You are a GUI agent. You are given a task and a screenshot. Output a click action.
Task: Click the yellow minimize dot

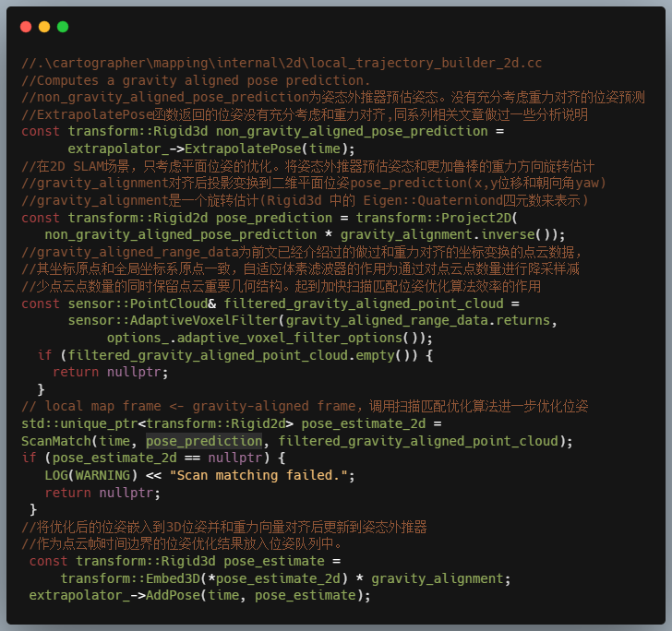tap(44, 27)
